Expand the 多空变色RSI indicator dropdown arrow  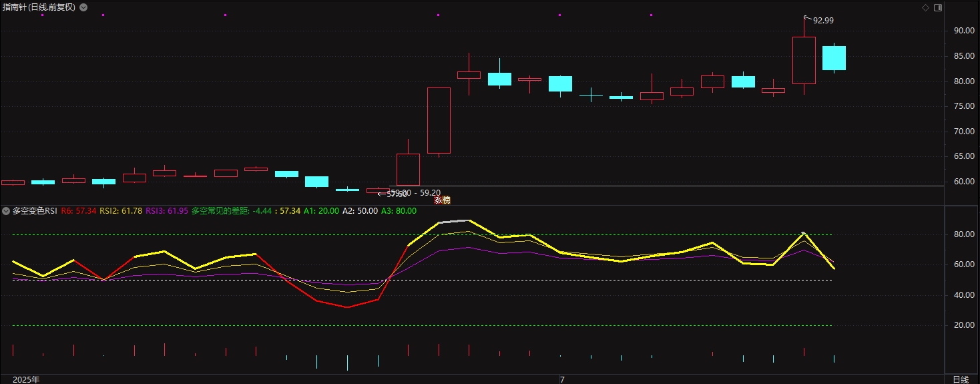click(x=6, y=210)
